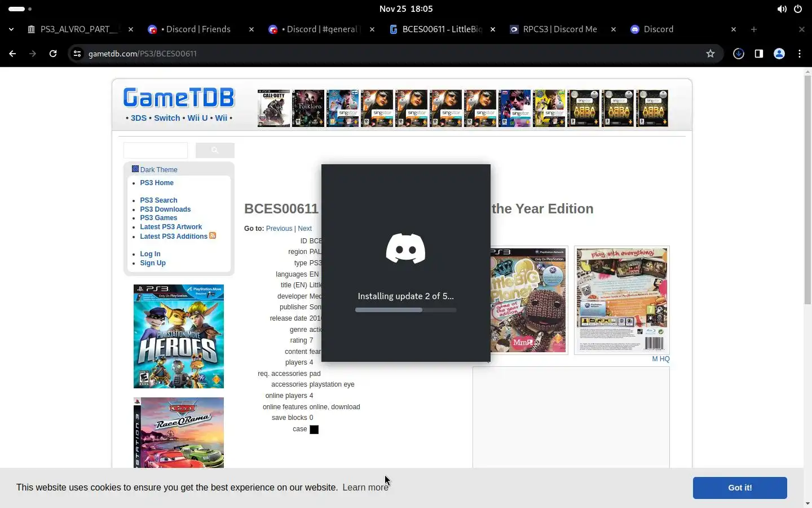This screenshot has width=812, height=508.
Task: Dismiss cookie banner with Got it!
Action: pyautogui.click(x=740, y=488)
